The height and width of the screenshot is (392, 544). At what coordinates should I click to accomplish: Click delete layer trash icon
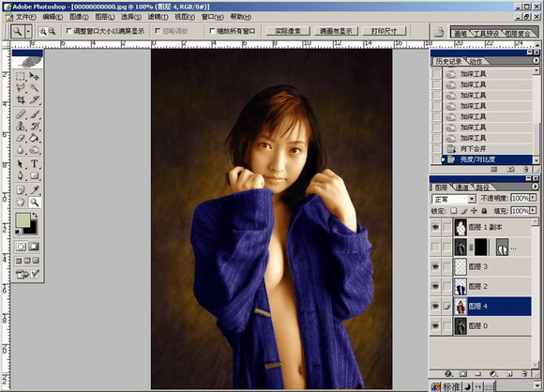pyautogui.click(x=524, y=374)
